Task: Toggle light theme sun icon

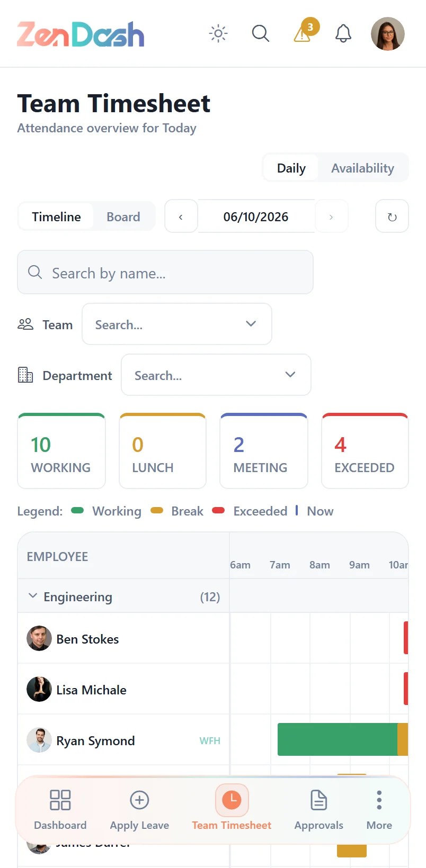Action: [218, 33]
